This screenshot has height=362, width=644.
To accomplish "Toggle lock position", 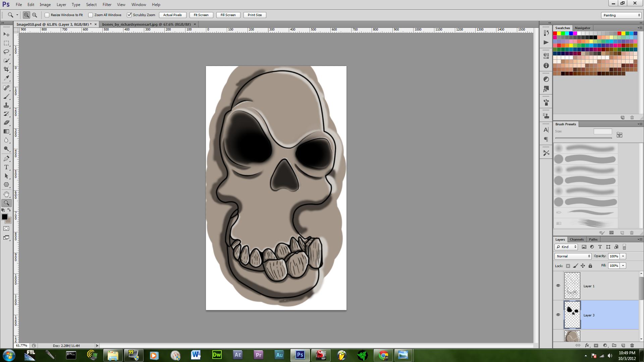I will click(x=583, y=266).
